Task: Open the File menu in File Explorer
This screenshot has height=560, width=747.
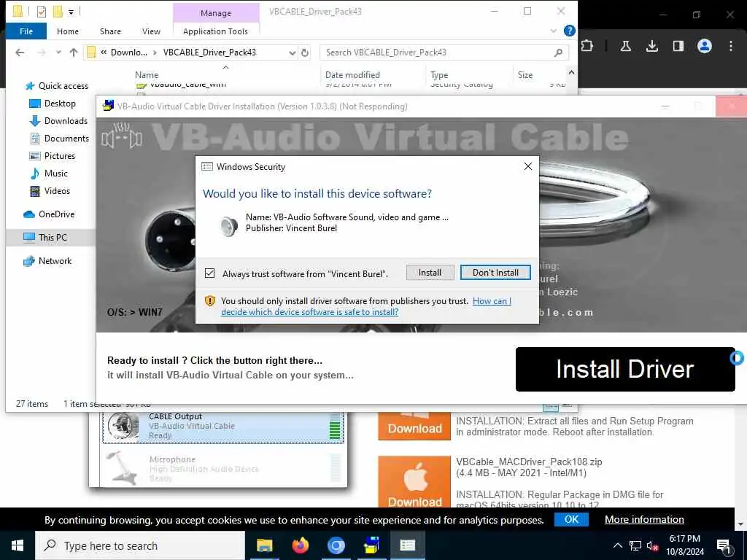Action: [26, 31]
